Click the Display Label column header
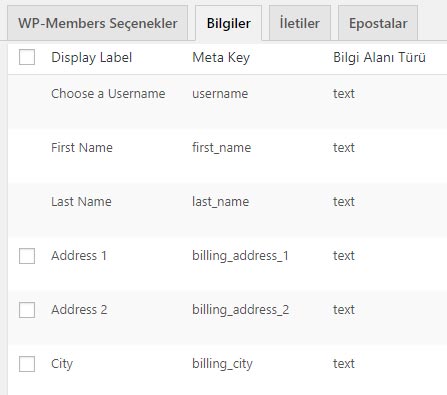The height and width of the screenshot is (395, 447). (92, 57)
